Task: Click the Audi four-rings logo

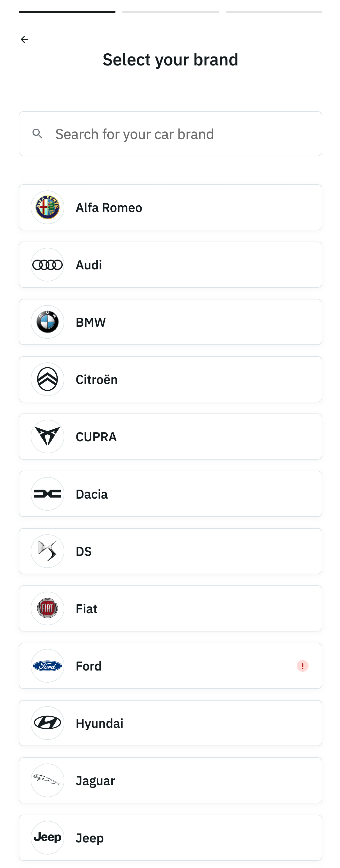Action: tap(47, 265)
